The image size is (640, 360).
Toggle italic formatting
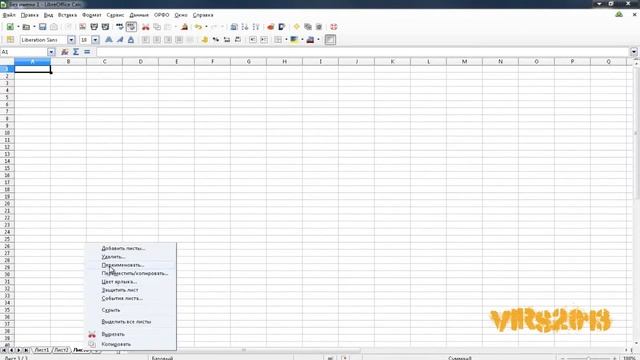click(120, 40)
